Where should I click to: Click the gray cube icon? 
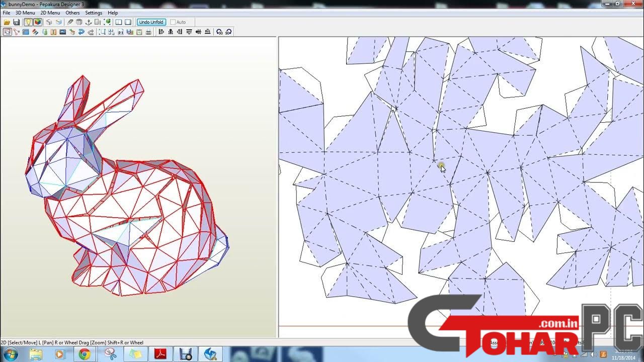49,22
